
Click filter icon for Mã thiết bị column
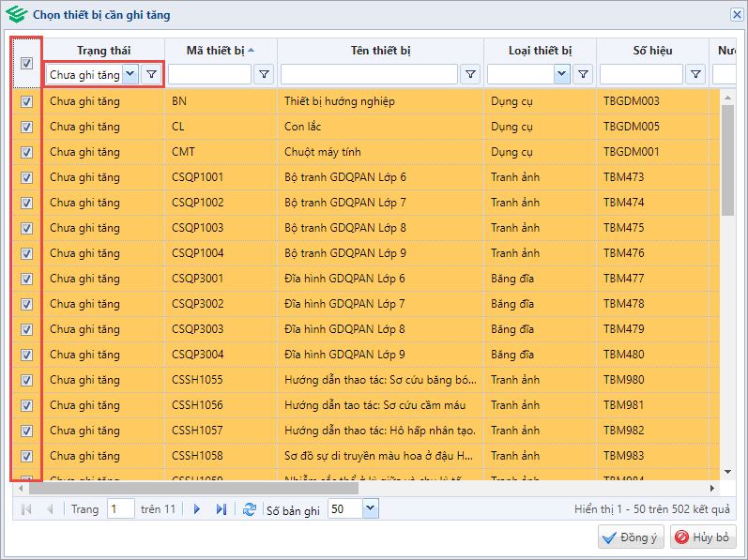[265, 74]
